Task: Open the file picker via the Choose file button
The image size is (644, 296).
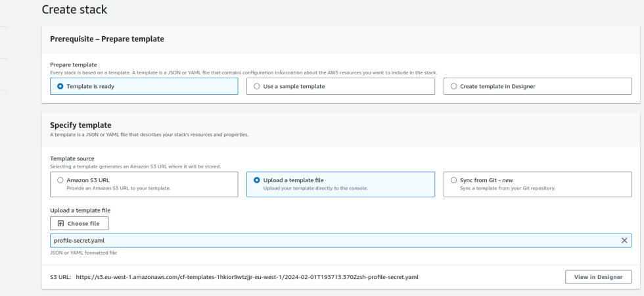Action: (x=80, y=224)
